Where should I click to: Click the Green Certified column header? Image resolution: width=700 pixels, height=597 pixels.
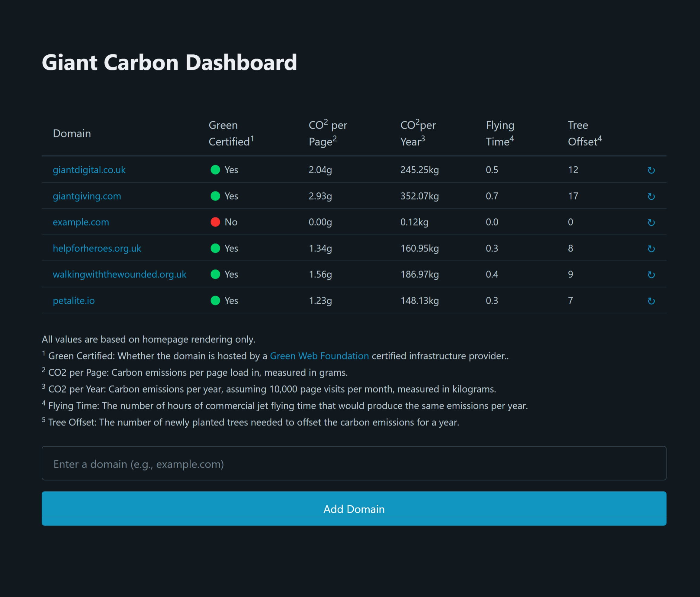pyautogui.click(x=231, y=133)
